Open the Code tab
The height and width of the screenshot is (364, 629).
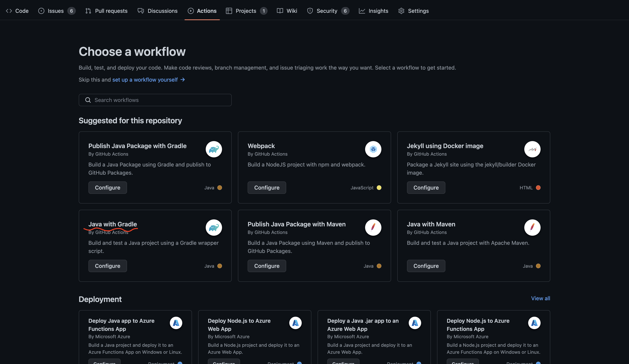[17, 11]
